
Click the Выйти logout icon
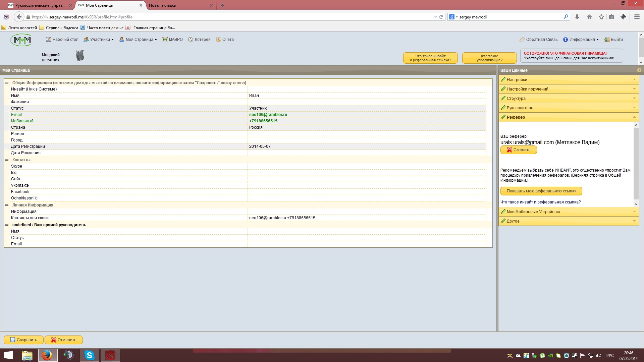point(607,40)
